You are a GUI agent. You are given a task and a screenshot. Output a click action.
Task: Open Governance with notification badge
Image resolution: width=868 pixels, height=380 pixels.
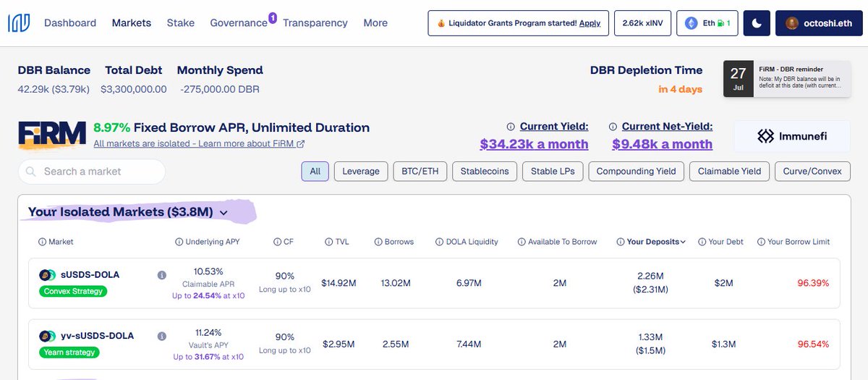click(239, 23)
